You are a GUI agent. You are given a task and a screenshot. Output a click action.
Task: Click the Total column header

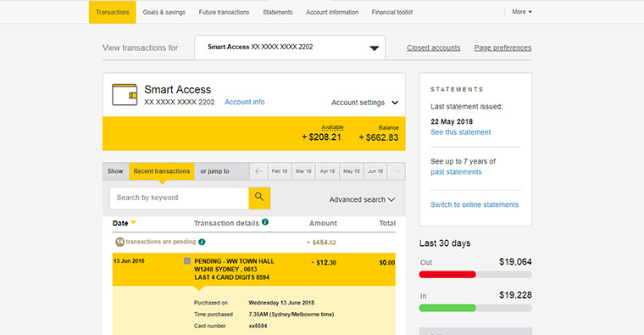click(387, 223)
